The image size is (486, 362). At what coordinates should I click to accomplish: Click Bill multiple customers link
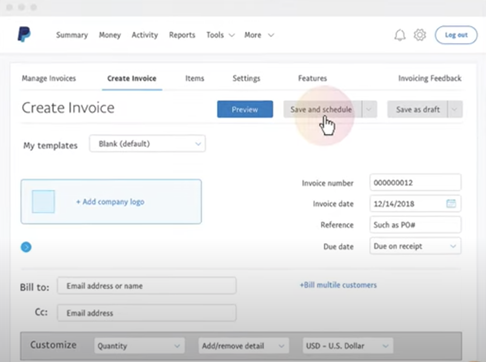[338, 285]
